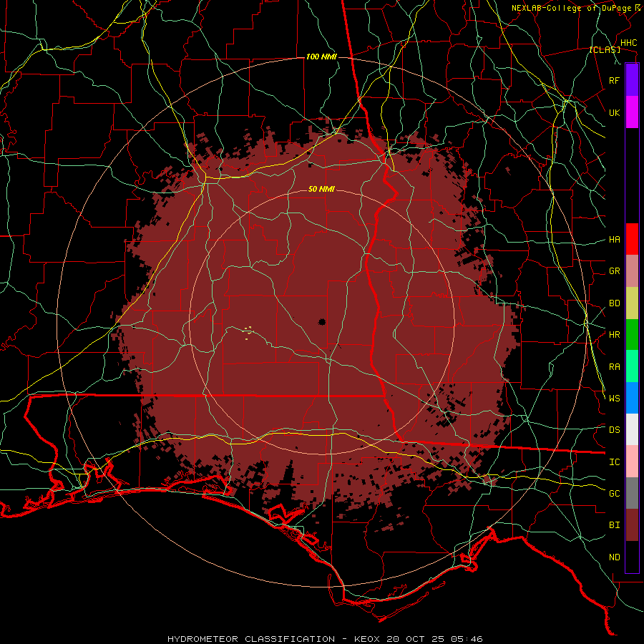Click the purple RF color swatch
This screenshot has width=644, height=644.
(x=632, y=80)
